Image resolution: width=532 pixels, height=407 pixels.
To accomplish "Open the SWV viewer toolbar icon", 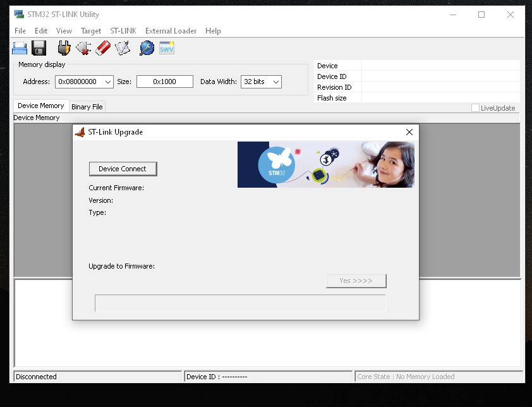I will (x=166, y=48).
